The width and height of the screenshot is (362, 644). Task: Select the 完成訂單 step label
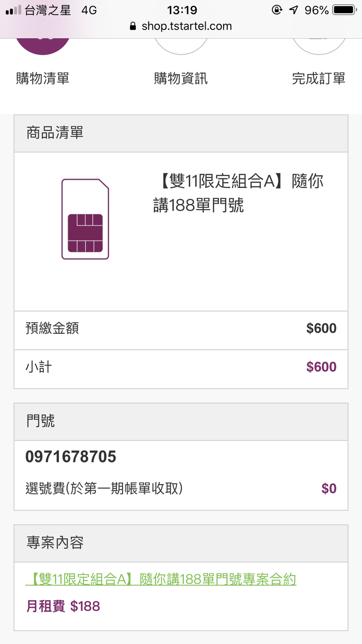[x=319, y=78]
